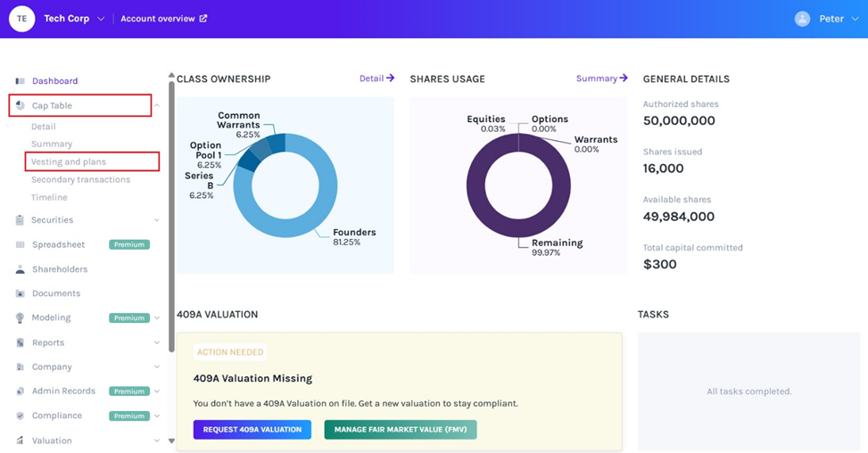Viewport: 868px width, 453px height.
Task: Click the Admin Records icon
Action: (20, 391)
